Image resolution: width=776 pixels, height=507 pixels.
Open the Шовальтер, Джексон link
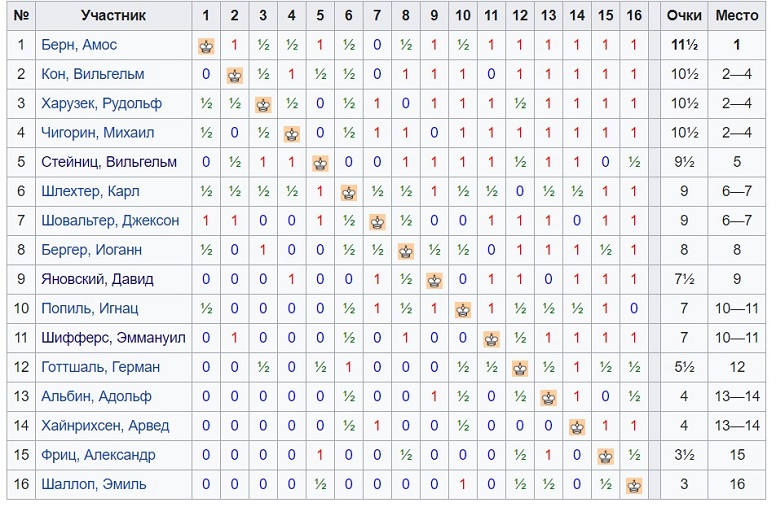point(110,220)
